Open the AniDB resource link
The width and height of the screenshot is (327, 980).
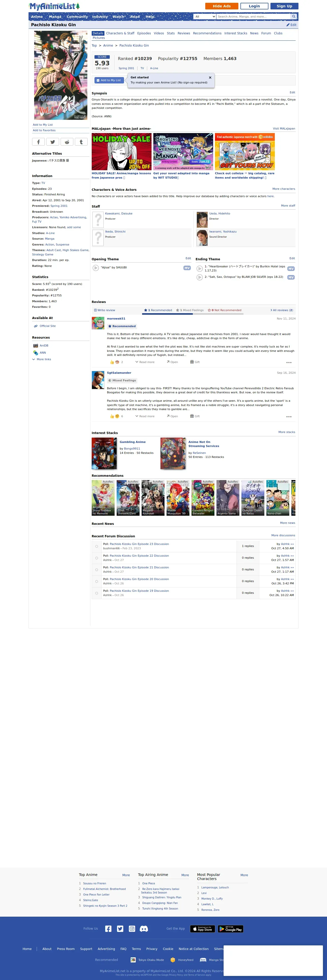click(44, 346)
